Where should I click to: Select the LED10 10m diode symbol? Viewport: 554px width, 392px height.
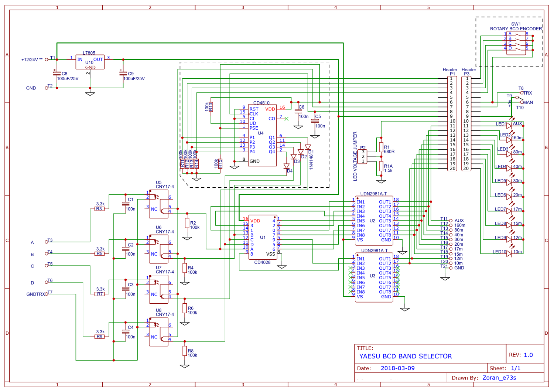pyautogui.click(x=509, y=253)
